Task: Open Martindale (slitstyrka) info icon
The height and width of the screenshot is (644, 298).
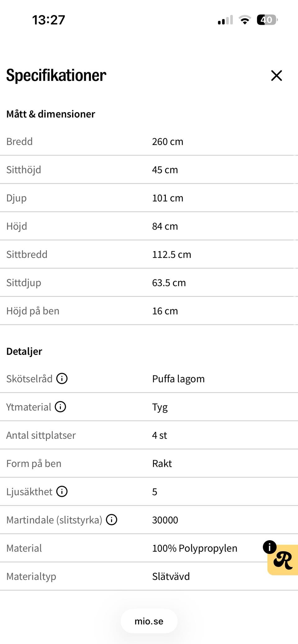Action: [111, 519]
